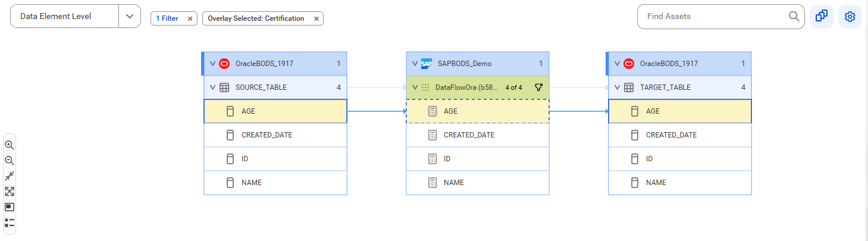This screenshot has height=241, width=868.
Task: Select CREATED_DATE in SOURCE_TABLE
Action: 275,135
